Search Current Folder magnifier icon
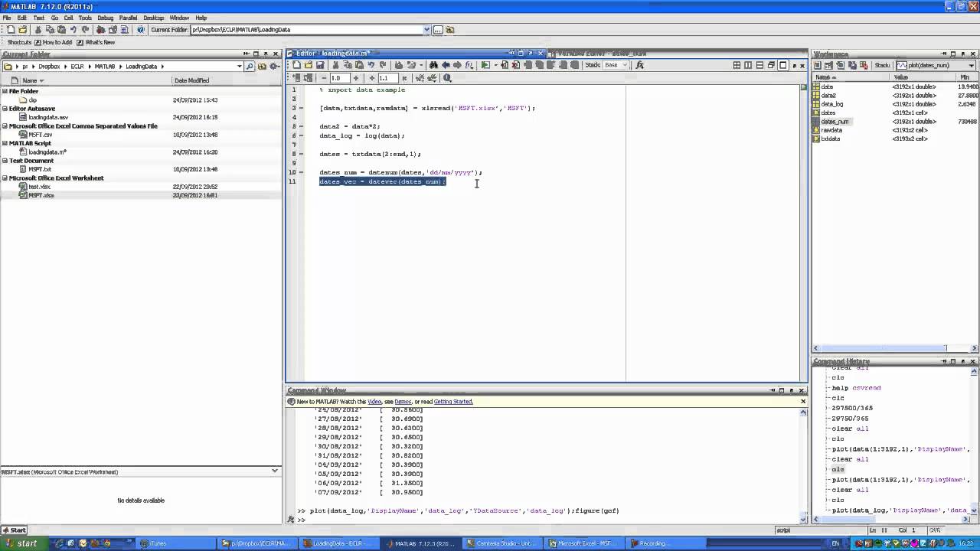This screenshot has height=551, width=980. (250, 67)
